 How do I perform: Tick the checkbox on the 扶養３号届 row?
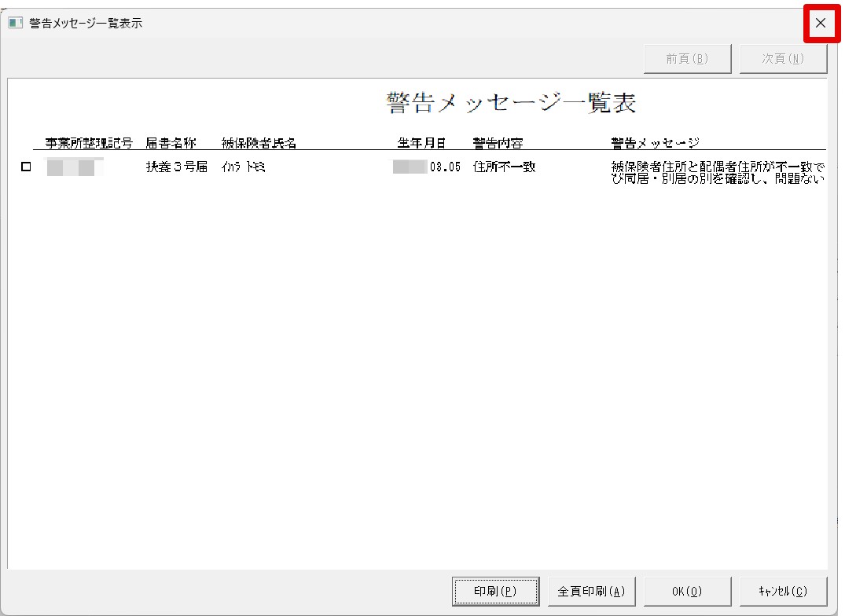pos(26,167)
